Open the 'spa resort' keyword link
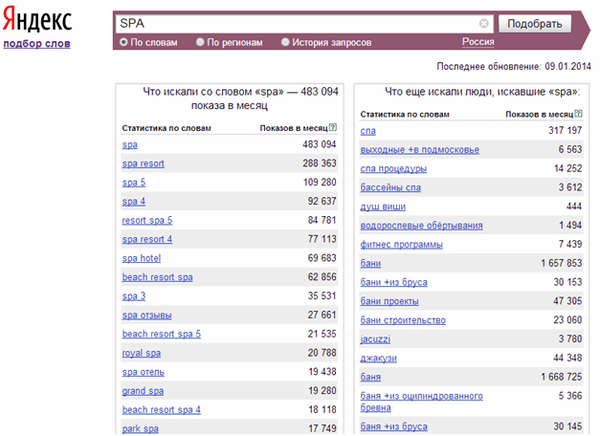 tap(143, 164)
